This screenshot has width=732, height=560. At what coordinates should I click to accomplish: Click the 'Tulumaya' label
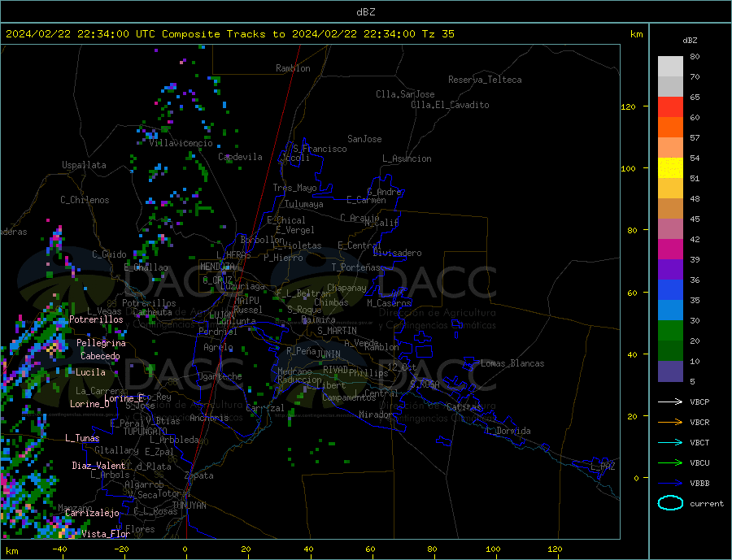coord(304,204)
